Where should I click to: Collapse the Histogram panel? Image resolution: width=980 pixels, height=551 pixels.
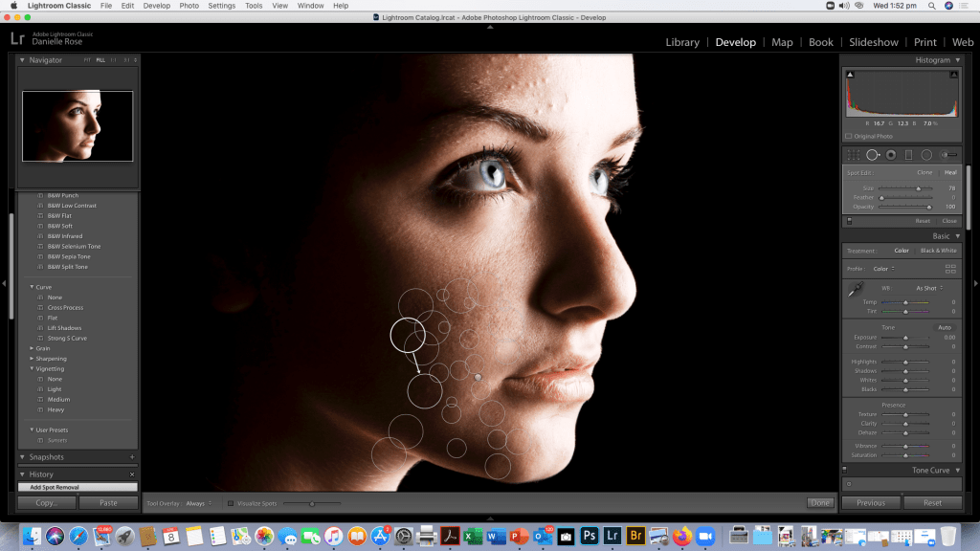tap(958, 60)
